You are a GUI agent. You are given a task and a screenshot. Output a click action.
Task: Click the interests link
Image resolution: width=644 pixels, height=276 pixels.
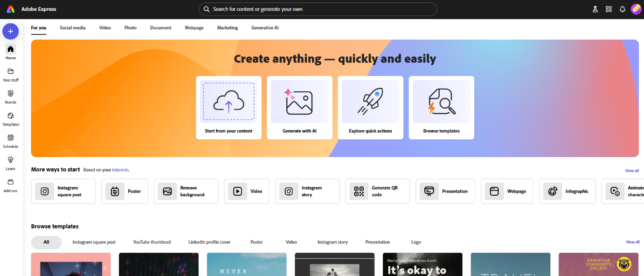coord(120,170)
